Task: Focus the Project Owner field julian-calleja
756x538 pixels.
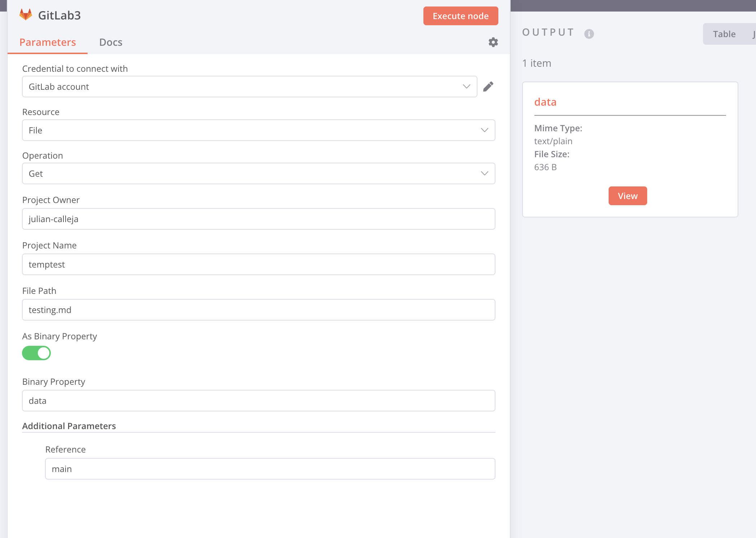Action: coord(258,219)
